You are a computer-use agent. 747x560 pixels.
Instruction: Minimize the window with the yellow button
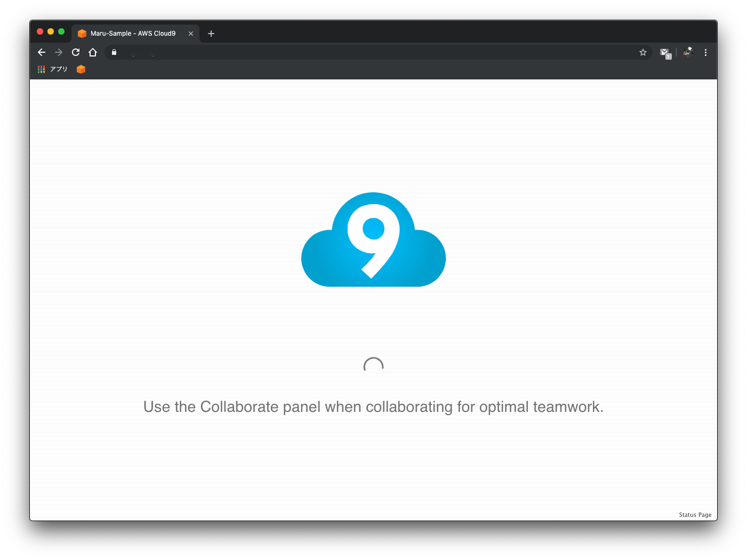(51, 31)
